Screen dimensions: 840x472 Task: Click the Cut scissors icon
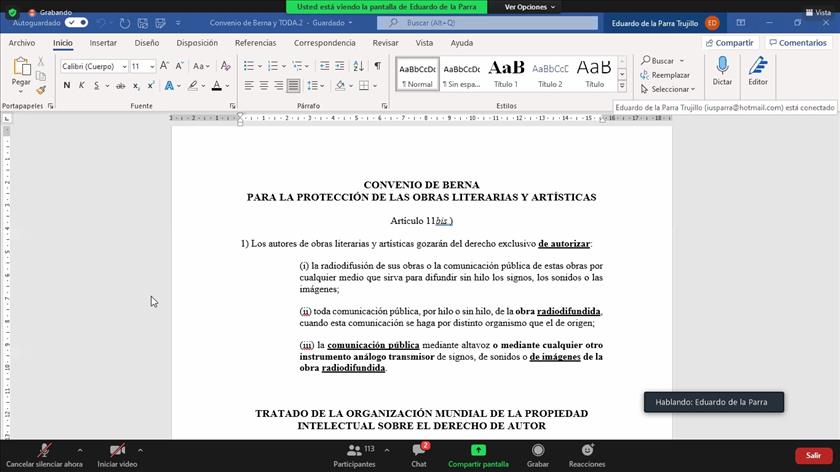coord(41,62)
